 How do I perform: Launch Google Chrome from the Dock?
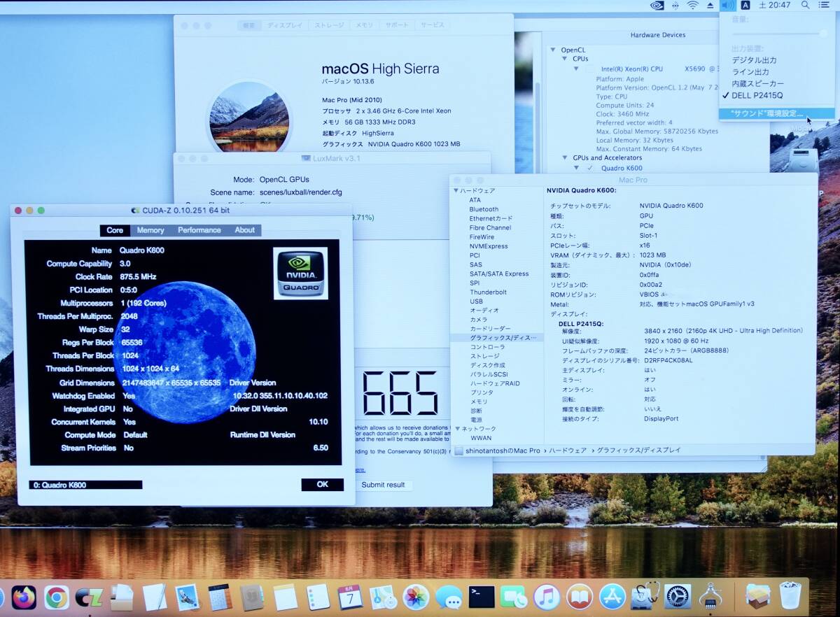coord(56,597)
